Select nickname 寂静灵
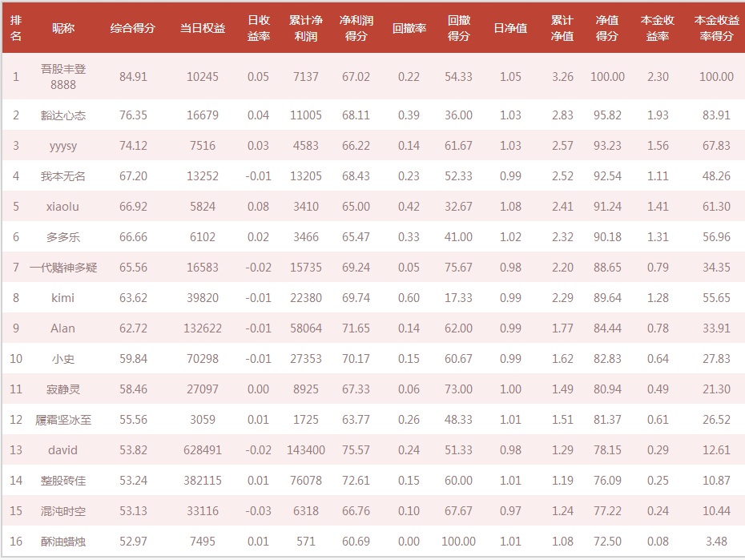The image size is (745, 560). (63, 389)
